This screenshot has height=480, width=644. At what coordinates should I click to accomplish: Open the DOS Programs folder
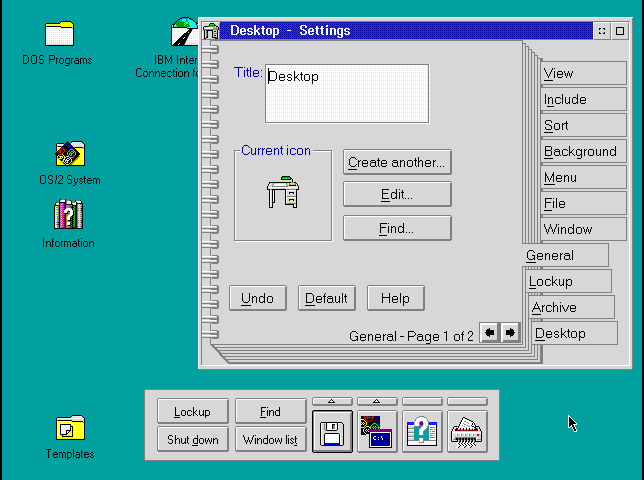(x=59, y=34)
